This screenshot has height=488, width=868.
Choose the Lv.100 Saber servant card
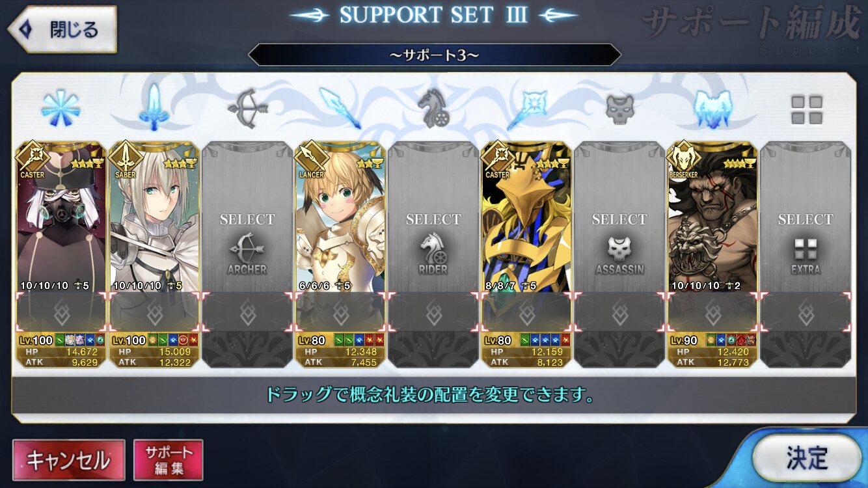(x=154, y=255)
